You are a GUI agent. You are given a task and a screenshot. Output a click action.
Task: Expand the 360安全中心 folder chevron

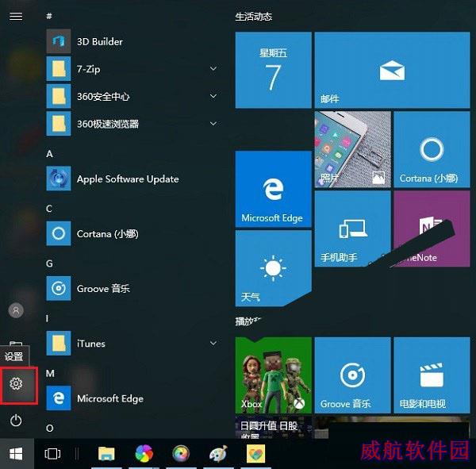(213, 96)
